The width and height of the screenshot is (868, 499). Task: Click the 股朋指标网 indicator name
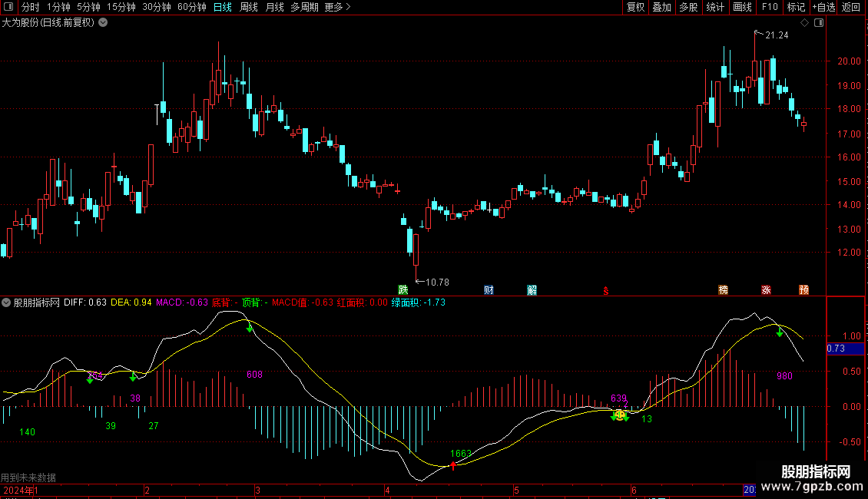37,302
